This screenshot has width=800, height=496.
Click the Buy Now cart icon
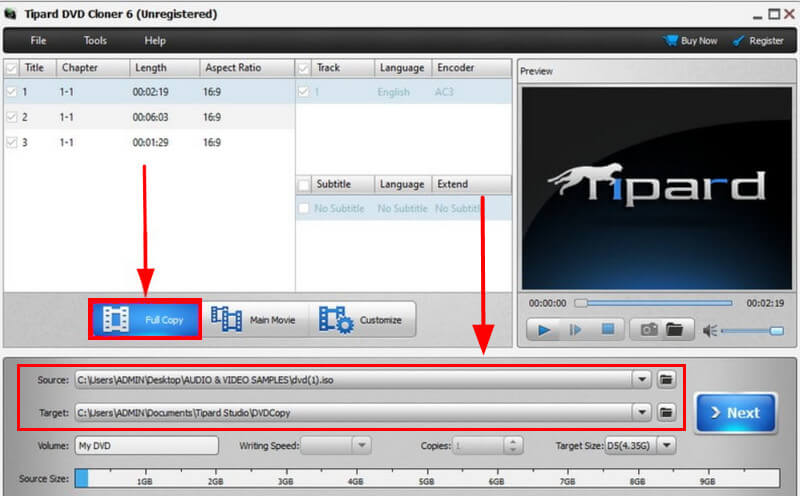[670, 40]
